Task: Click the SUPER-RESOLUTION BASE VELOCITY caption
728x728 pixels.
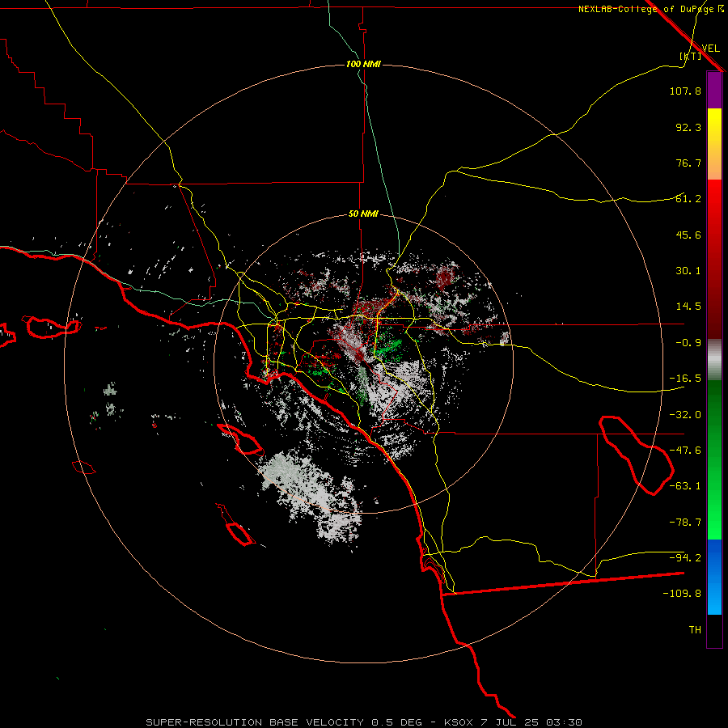Action: click(255, 722)
